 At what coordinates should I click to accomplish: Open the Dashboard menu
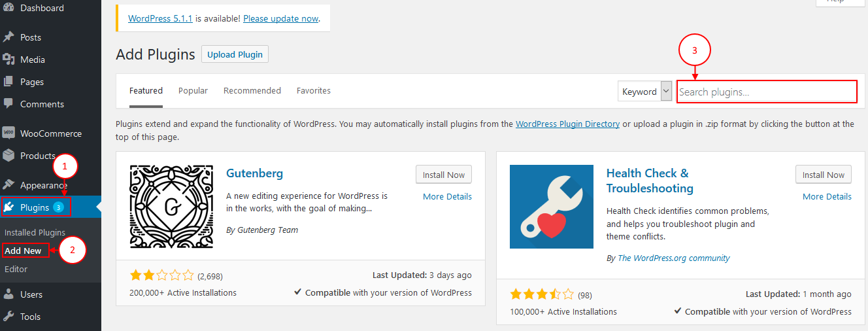[x=42, y=9]
